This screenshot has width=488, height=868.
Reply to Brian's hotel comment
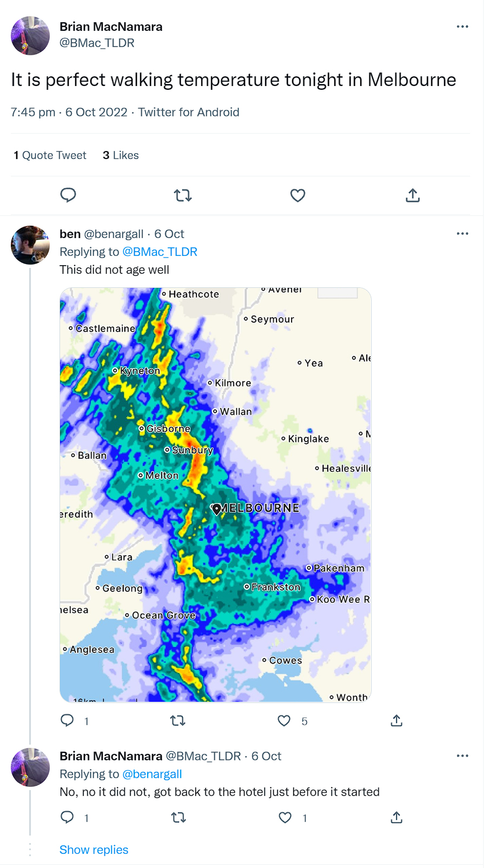coord(68,818)
